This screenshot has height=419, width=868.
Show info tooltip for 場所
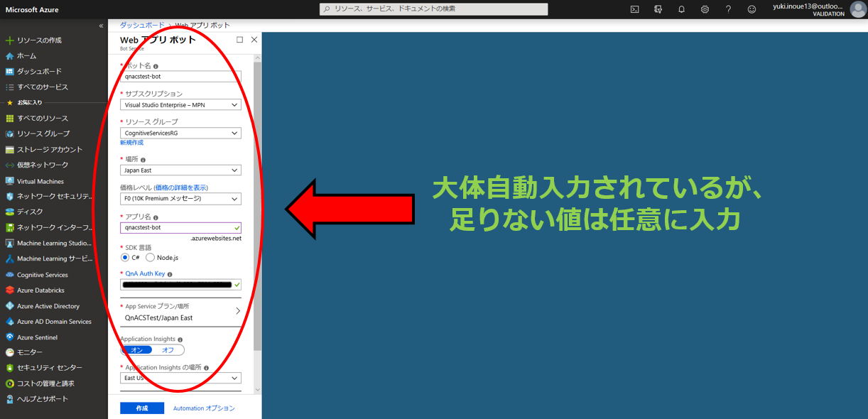pos(143,160)
